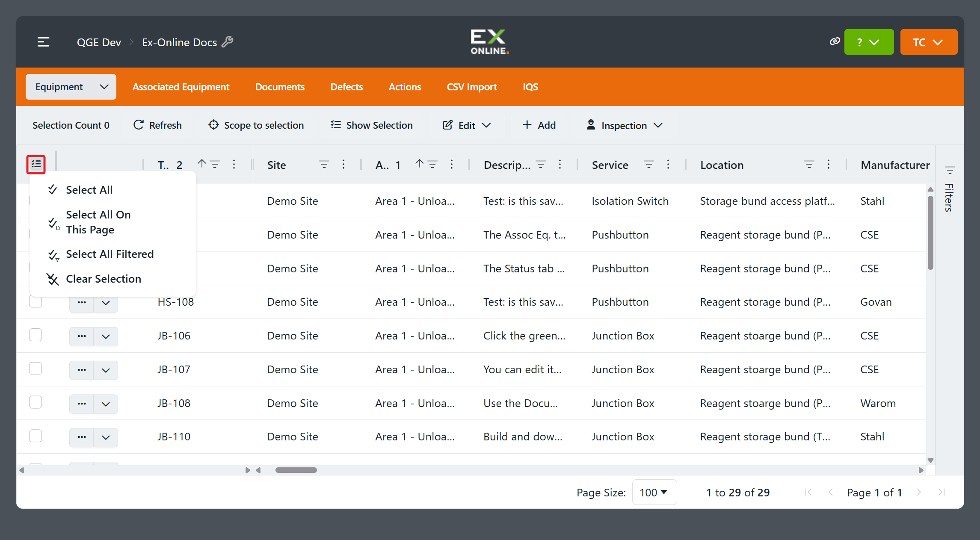Open Area column three-dot menu
The width and height of the screenshot is (980, 540).
coord(452,165)
